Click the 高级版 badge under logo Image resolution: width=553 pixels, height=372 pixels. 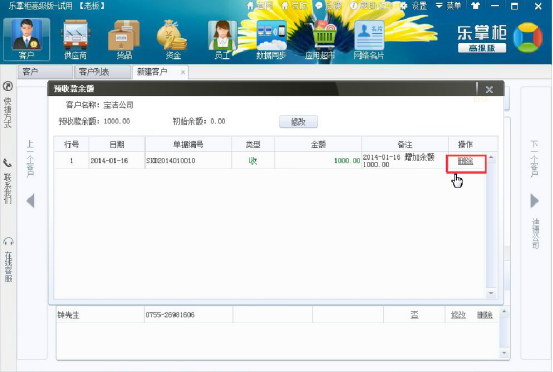tap(482, 48)
